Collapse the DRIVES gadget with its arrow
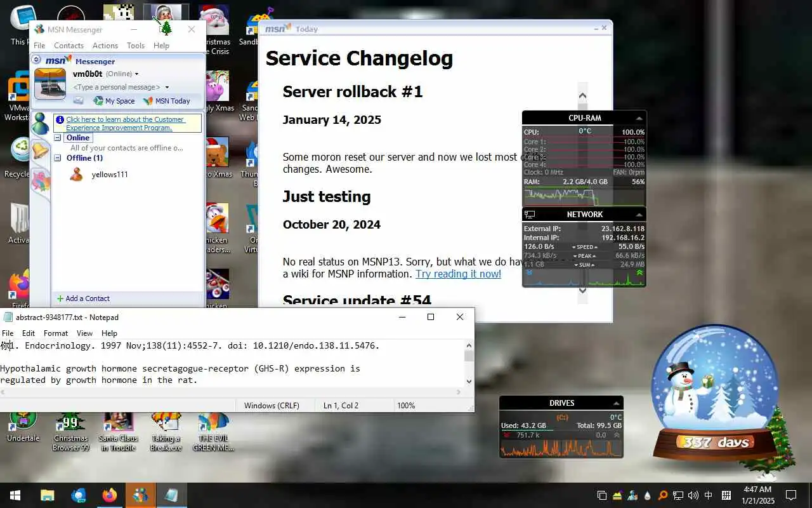Screen dimensions: 812x508 pos(616,403)
